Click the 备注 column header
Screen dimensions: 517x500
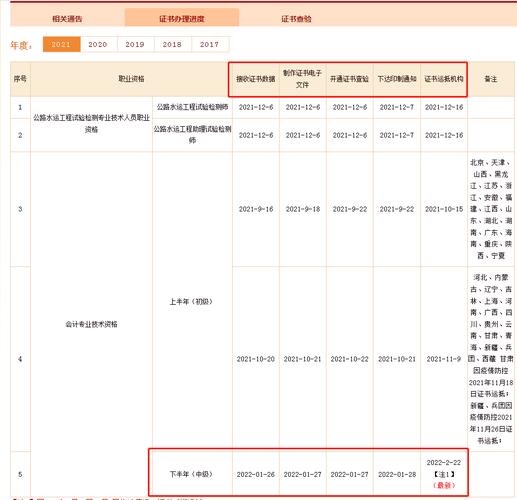[491, 79]
